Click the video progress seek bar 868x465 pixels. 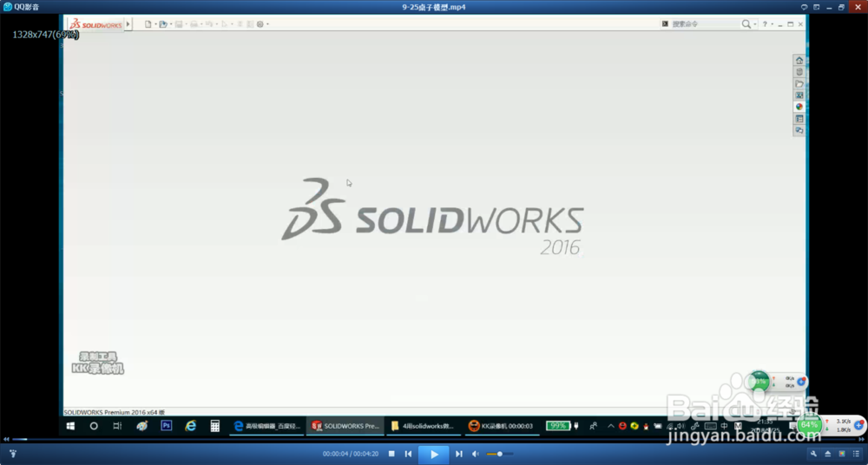433,439
